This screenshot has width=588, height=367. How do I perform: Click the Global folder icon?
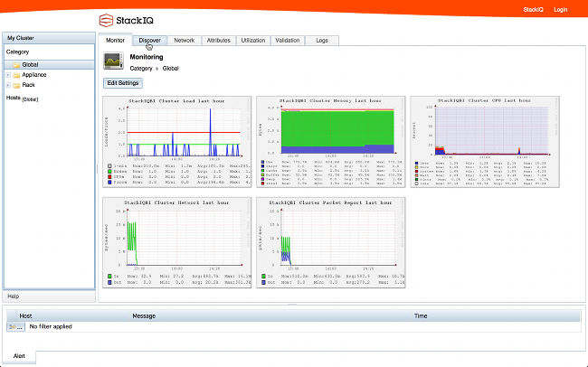pyautogui.click(x=16, y=65)
